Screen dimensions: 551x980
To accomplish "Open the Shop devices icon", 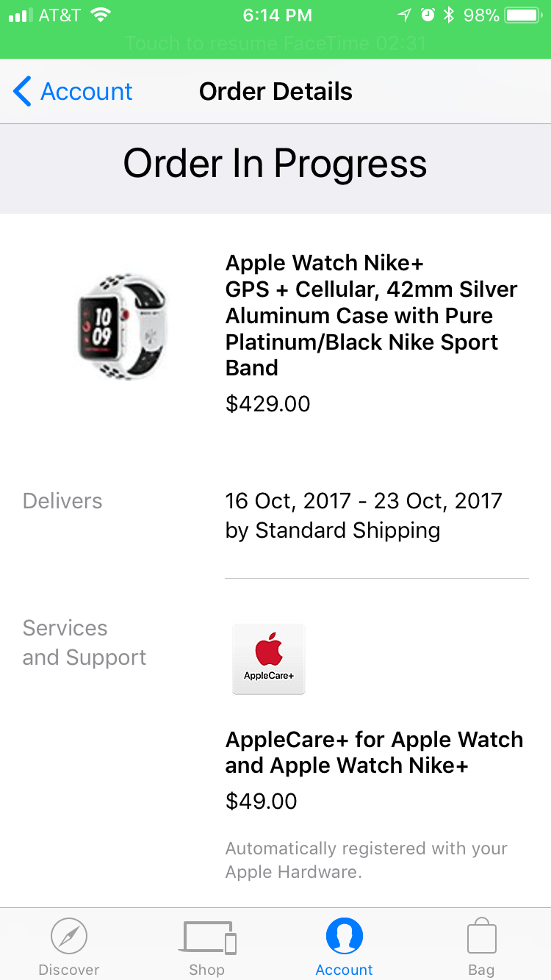I will click(209, 937).
